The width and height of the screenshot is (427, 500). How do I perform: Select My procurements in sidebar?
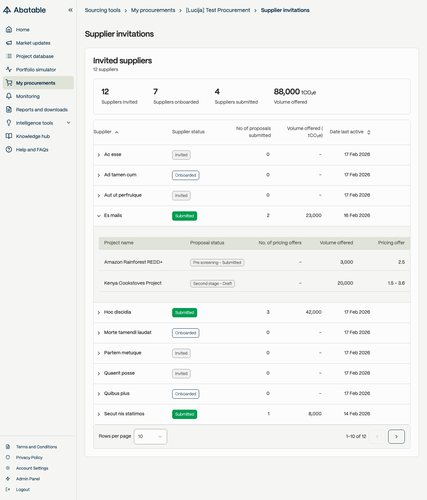tap(38, 83)
